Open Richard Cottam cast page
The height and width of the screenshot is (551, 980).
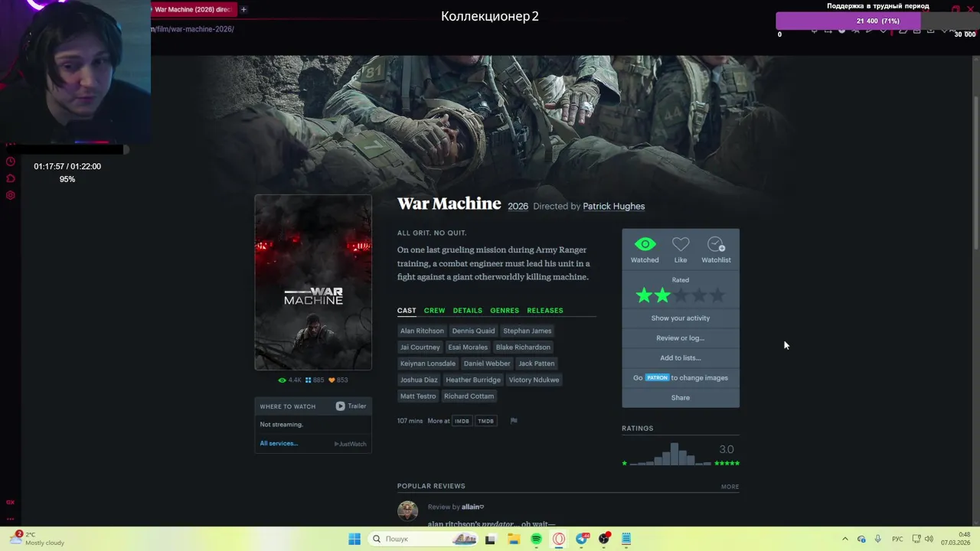pos(469,396)
